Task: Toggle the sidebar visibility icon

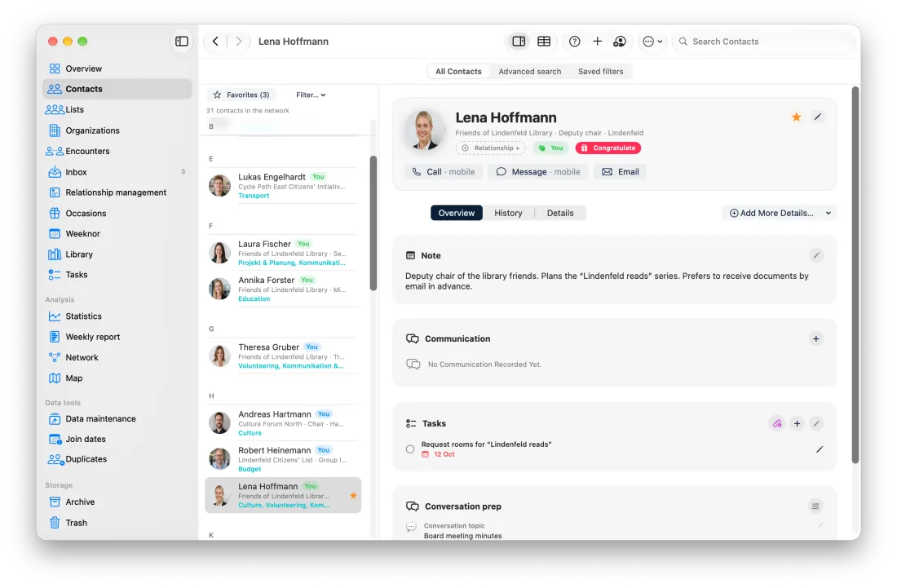Action: (181, 41)
